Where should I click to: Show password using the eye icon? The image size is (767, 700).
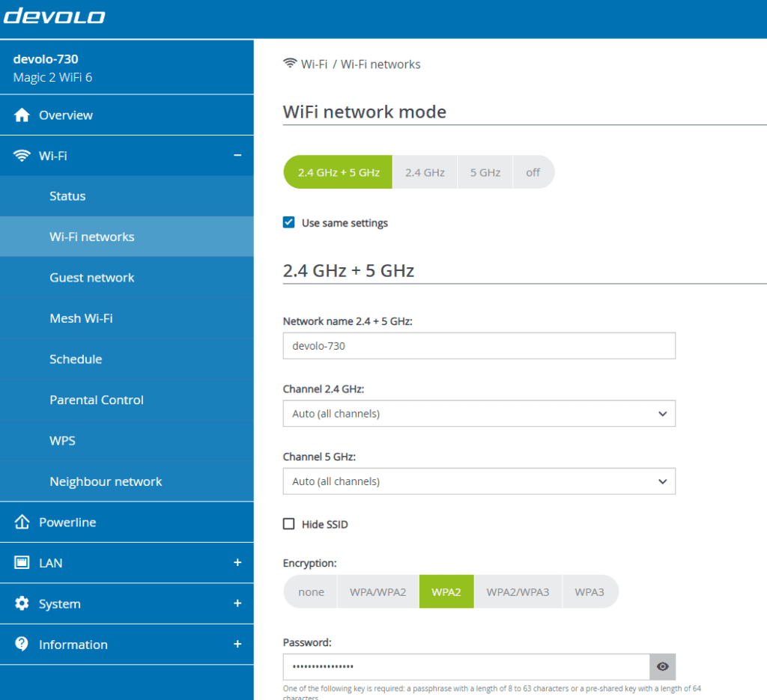pos(662,666)
